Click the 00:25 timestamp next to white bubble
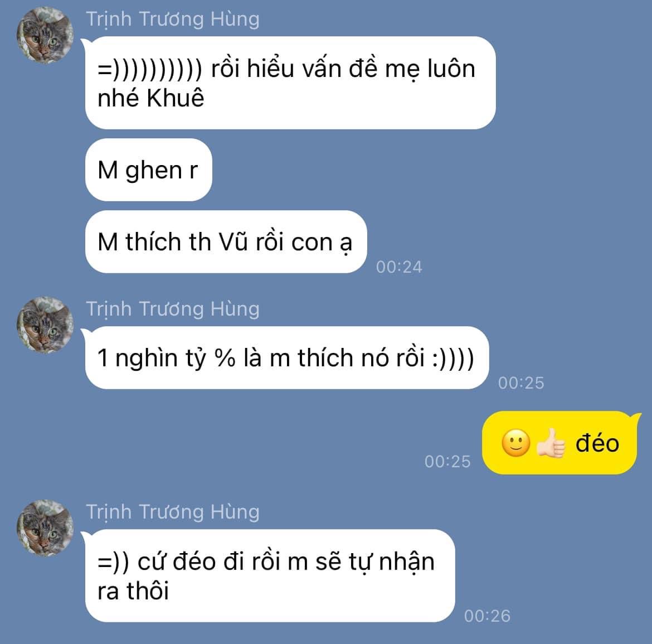 tap(521, 383)
